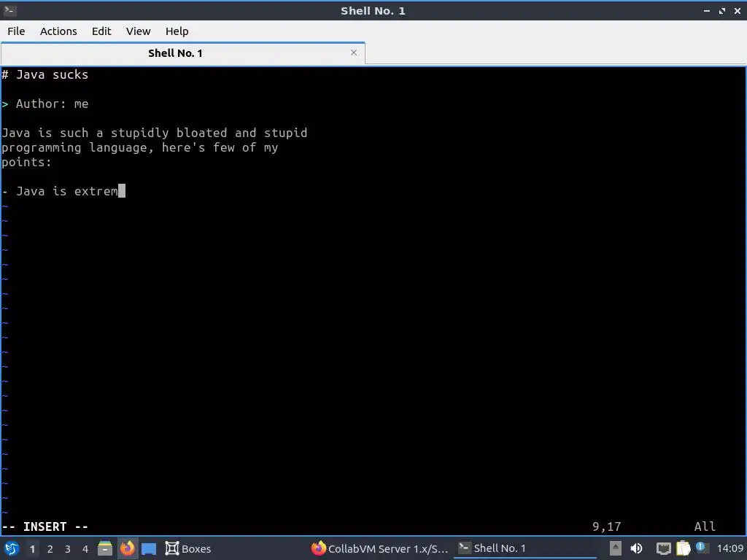Switch to workspace 3
The height and width of the screenshot is (560, 747).
[68, 549]
